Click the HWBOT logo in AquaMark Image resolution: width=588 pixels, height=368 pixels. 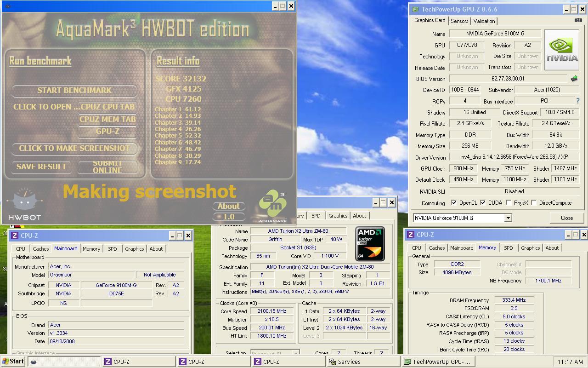point(25,205)
